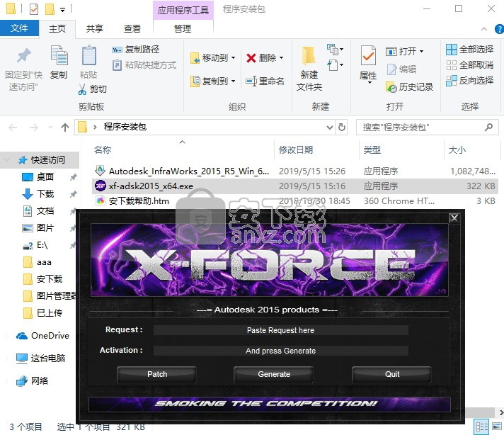Click the 剪切 scissors icon

coord(82,89)
